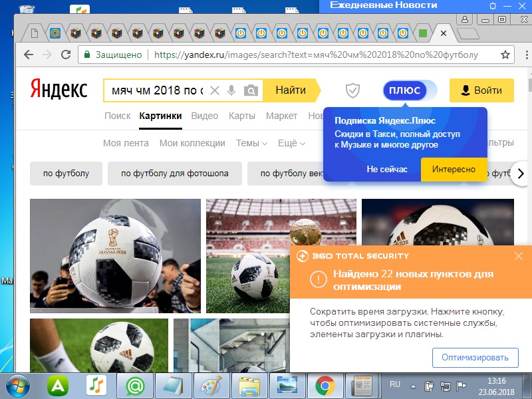This screenshot has height=399, width=532.
Task: Select 'по футболу для фотошопа' chip
Action: pos(175,174)
